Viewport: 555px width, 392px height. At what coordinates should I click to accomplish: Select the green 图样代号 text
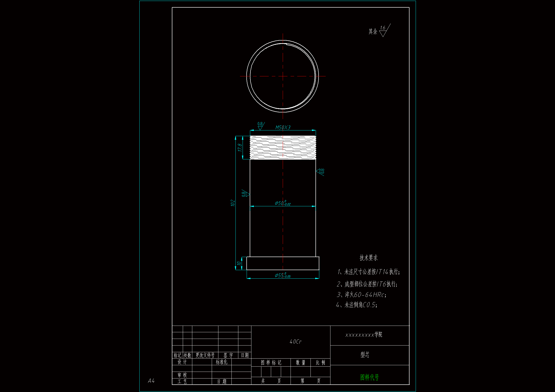coord(369,377)
